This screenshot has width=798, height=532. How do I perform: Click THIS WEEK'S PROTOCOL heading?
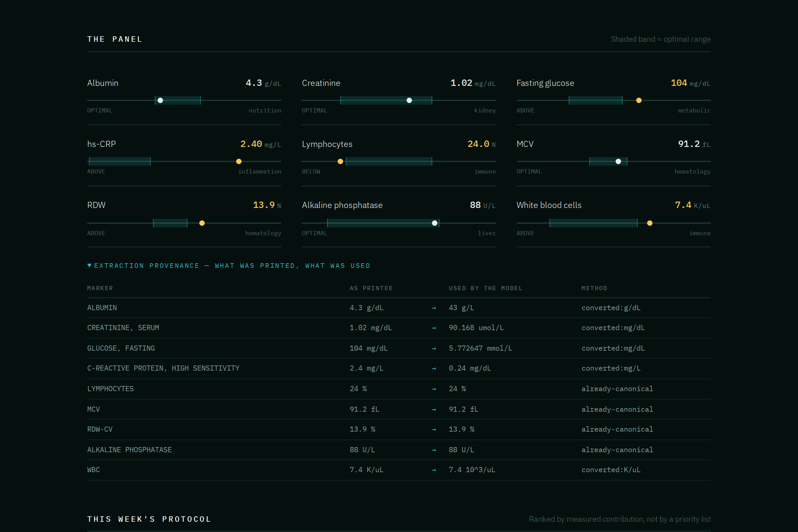[149, 519]
